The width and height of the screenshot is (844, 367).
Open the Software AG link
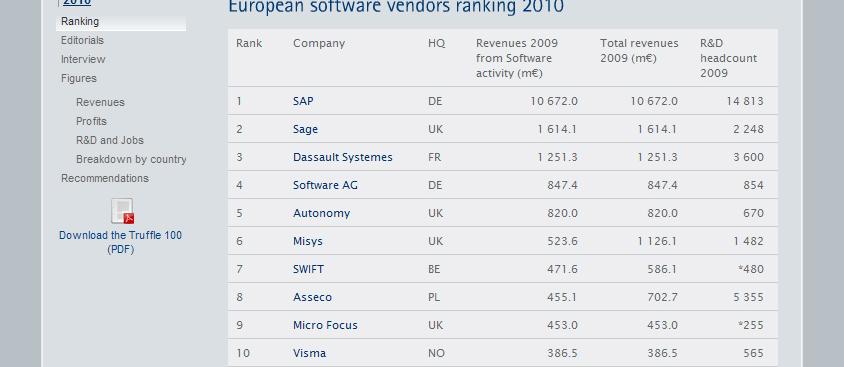(325, 185)
